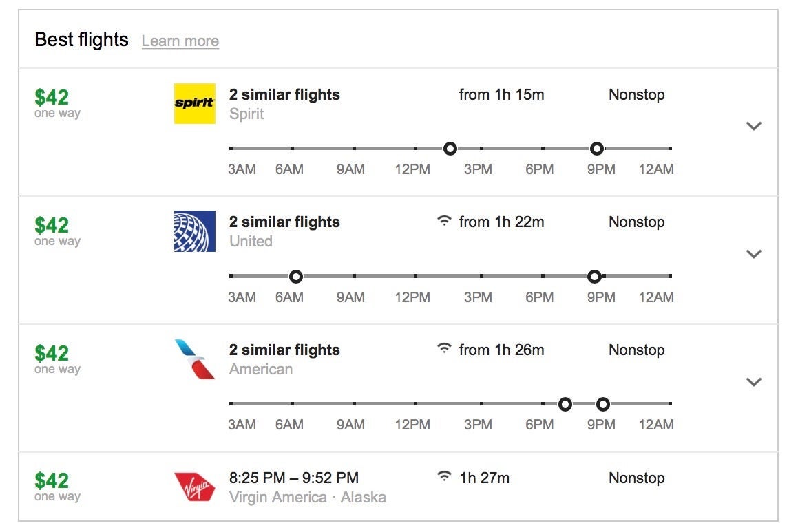The width and height of the screenshot is (798, 532).
Task: Click the Spirit airline logo
Action: [194, 103]
